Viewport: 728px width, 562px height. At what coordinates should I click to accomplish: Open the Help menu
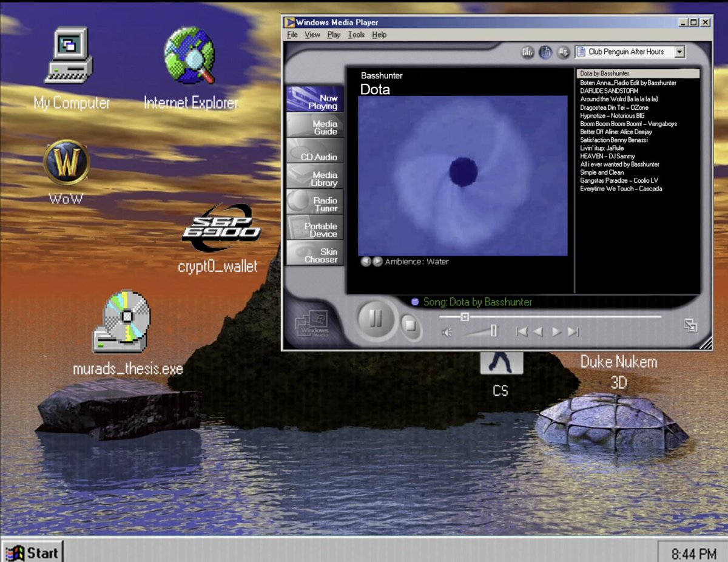coord(379,35)
